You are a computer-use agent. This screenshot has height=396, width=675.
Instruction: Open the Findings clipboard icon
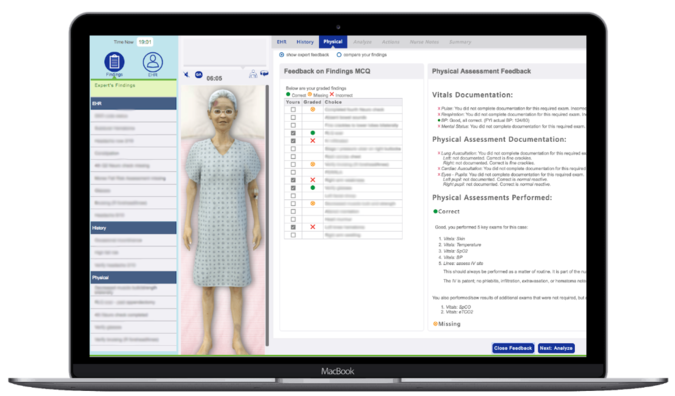coord(114,62)
